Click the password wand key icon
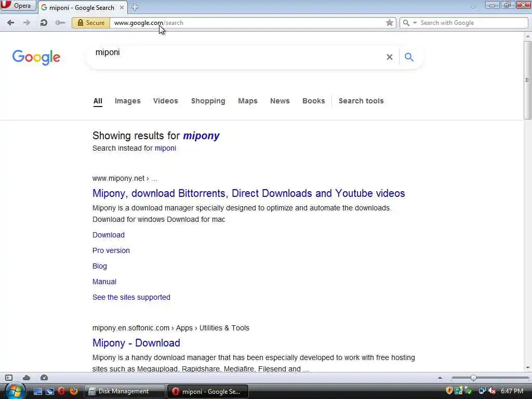This screenshot has height=399, width=532. coord(60,23)
